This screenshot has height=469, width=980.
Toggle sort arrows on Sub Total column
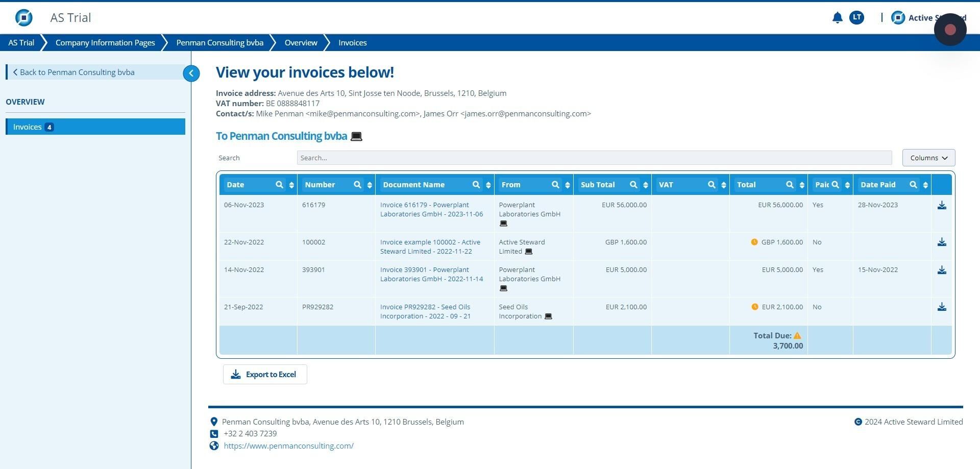[x=646, y=185]
